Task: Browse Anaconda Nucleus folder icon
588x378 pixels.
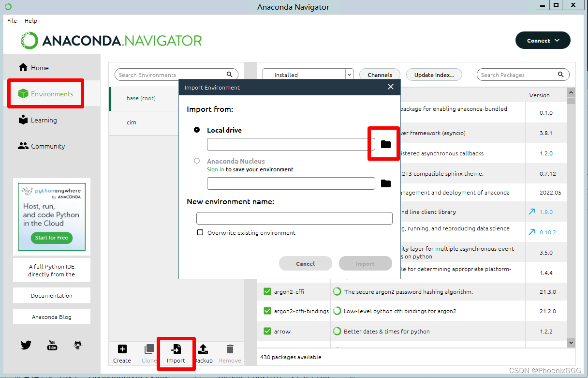Action: tap(385, 183)
